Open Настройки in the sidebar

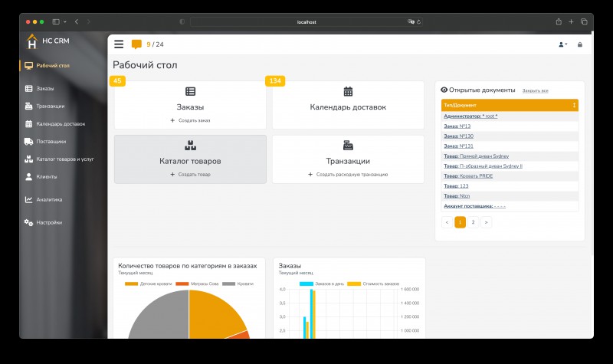(49, 222)
